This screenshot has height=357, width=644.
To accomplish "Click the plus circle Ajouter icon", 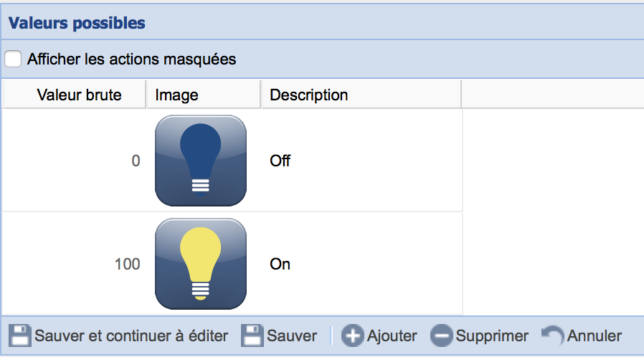I will [x=352, y=335].
